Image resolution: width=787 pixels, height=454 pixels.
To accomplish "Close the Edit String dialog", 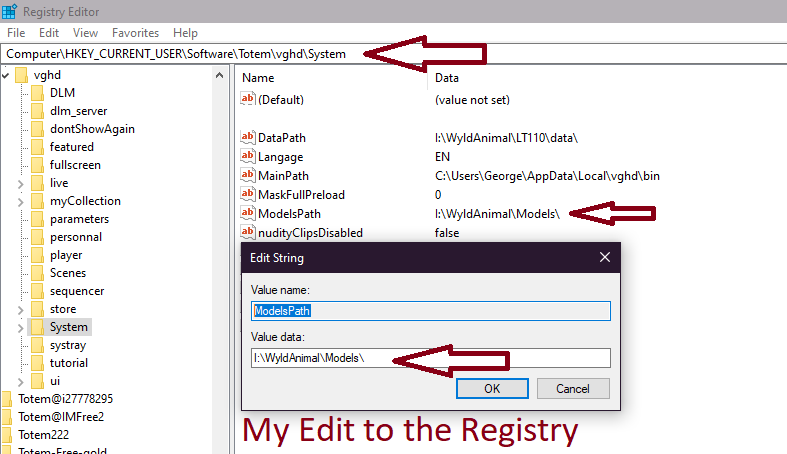I will click(604, 258).
